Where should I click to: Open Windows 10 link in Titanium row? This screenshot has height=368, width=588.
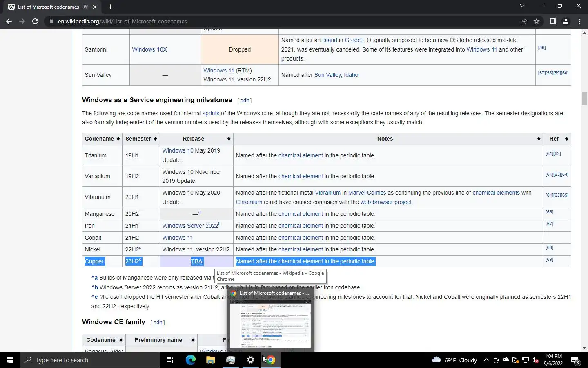pyautogui.click(x=178, y=150)
